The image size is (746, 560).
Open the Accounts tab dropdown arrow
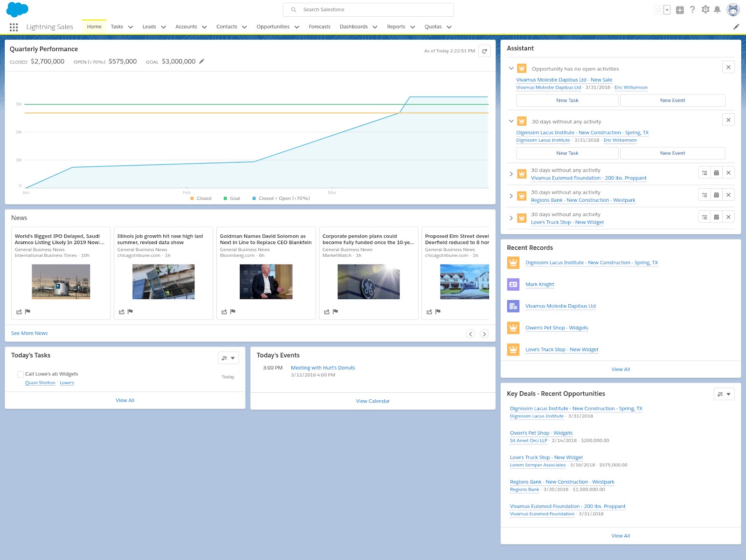coord(204,27)
